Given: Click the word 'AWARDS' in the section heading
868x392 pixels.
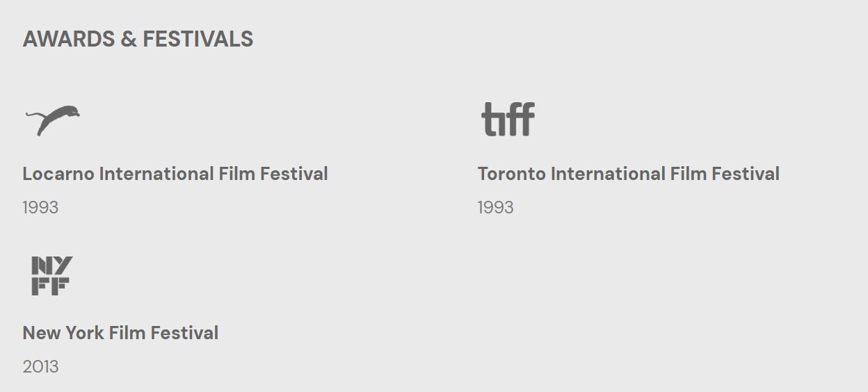Looking at the screenshot, I should point(69,39).
